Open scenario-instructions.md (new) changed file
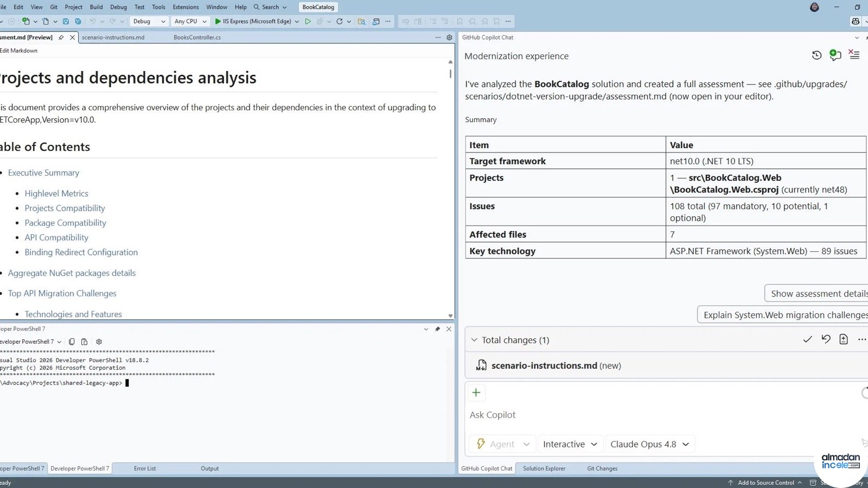Viewport: 868px width, 488px height. point(556,365)
